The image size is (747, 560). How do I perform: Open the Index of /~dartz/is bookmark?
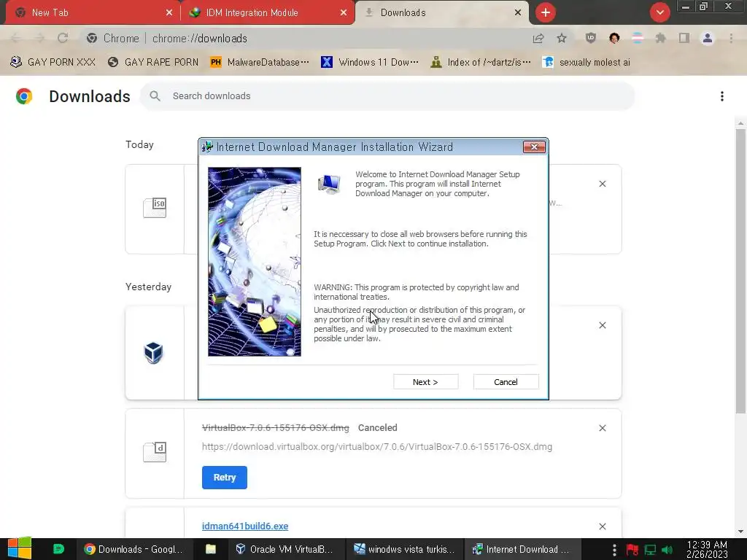coord(481,63)
